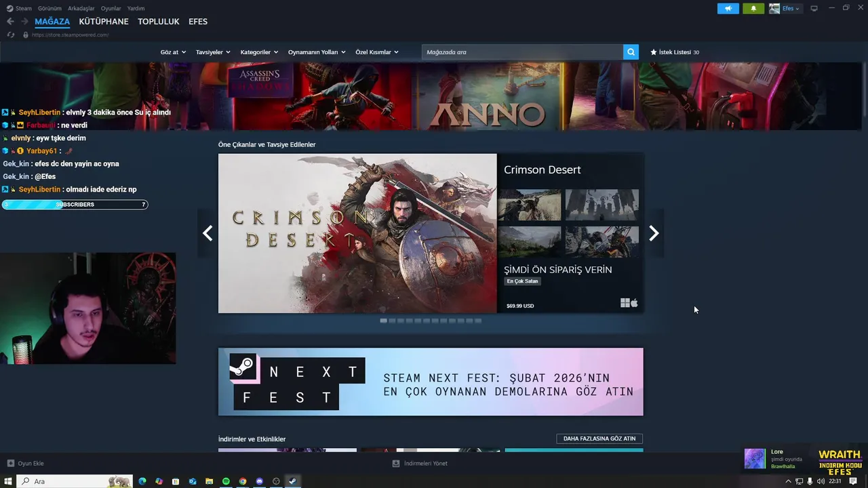Open Microsoft Store from taskbar
The image size is (868, 488).
click(176, 481)
